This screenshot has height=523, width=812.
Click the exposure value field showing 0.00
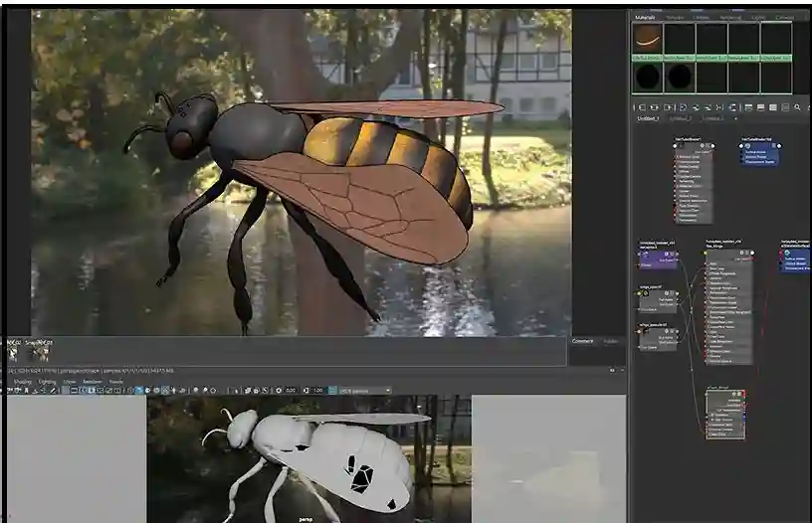click(292, 391)
